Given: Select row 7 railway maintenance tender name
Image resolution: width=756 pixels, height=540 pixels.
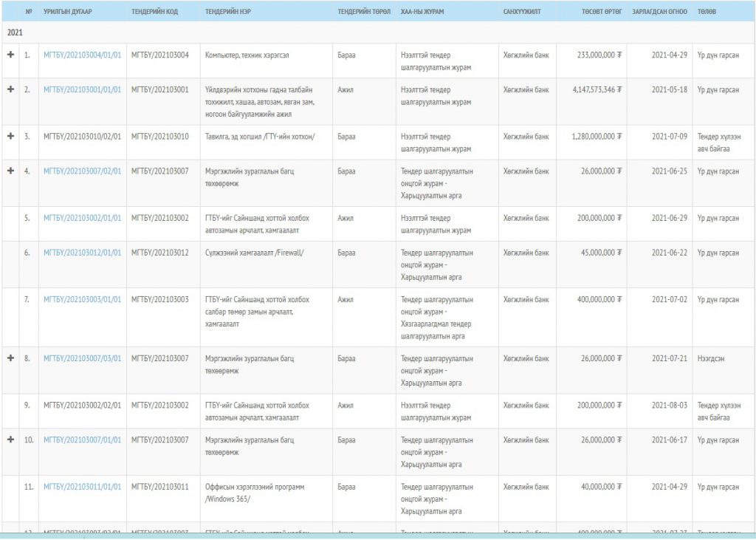Looking at the screenshot, I should [258, 312].
